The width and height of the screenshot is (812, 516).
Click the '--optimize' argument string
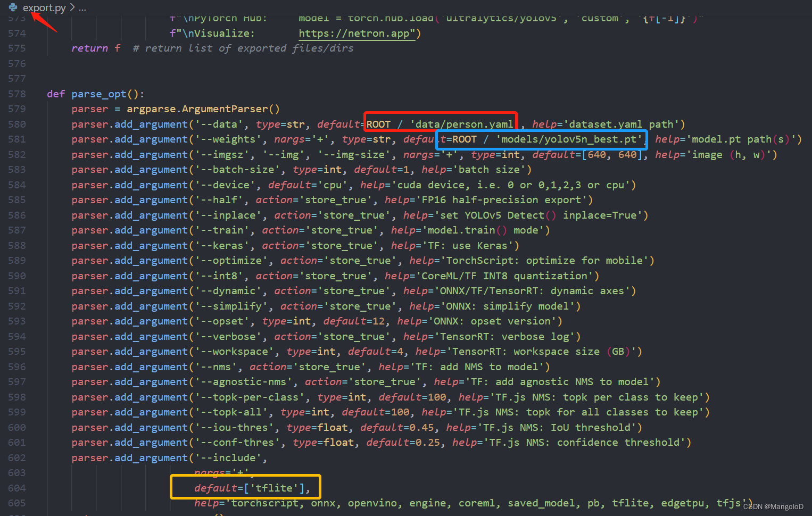coord(231,261)
